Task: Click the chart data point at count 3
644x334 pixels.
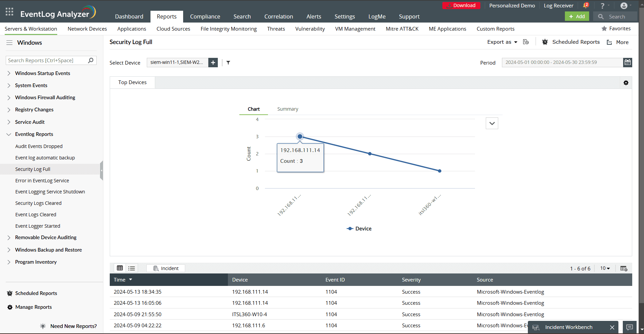Action: coord(300,137)
